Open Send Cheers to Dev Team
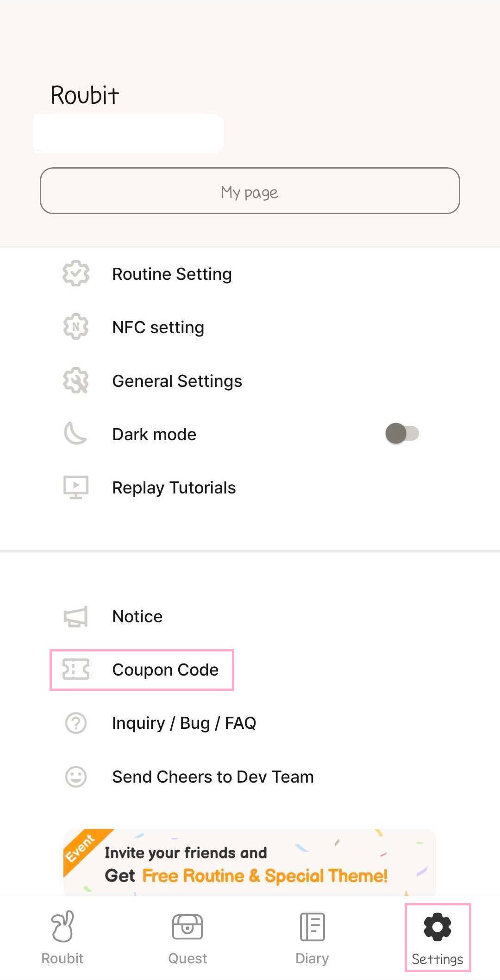This screenshot has width=500, height=980. click(213, 777)
